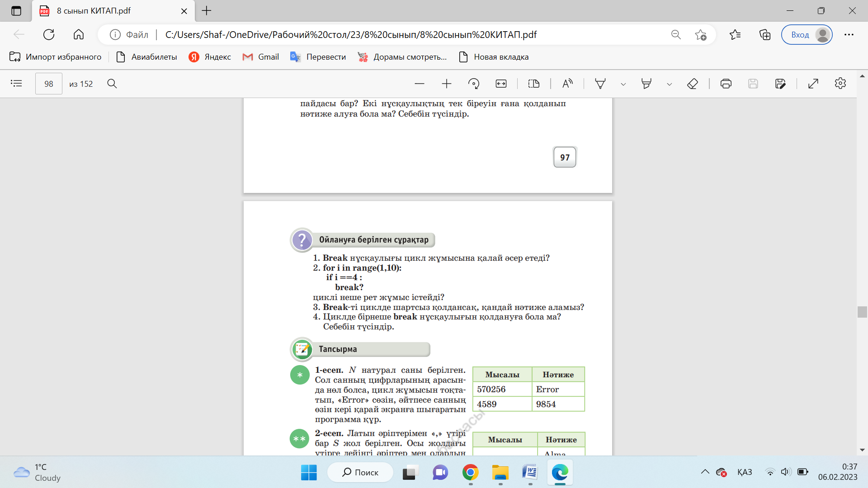Open the browser Settings and more menu
The height and width of the screenshot is (488, 868).
point(849,35)
